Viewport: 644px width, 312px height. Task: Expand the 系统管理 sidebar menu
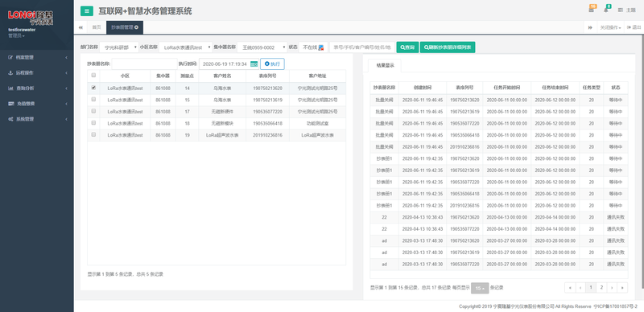37,119
